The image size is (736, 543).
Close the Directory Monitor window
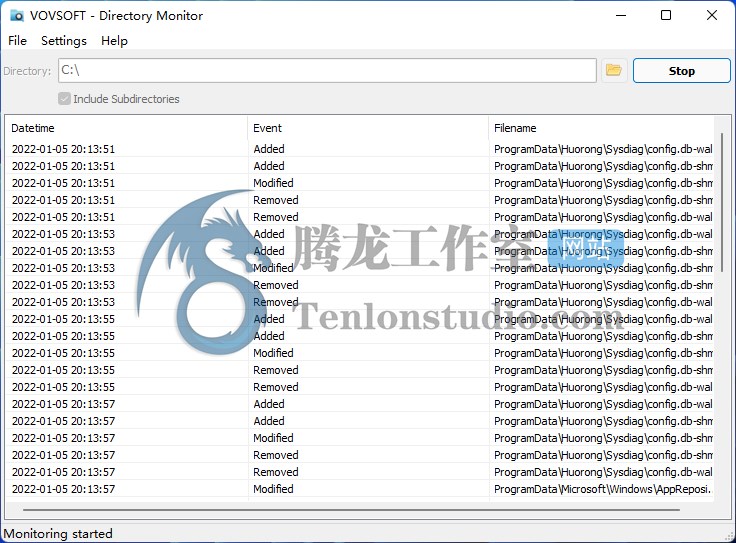pos(712,15)
